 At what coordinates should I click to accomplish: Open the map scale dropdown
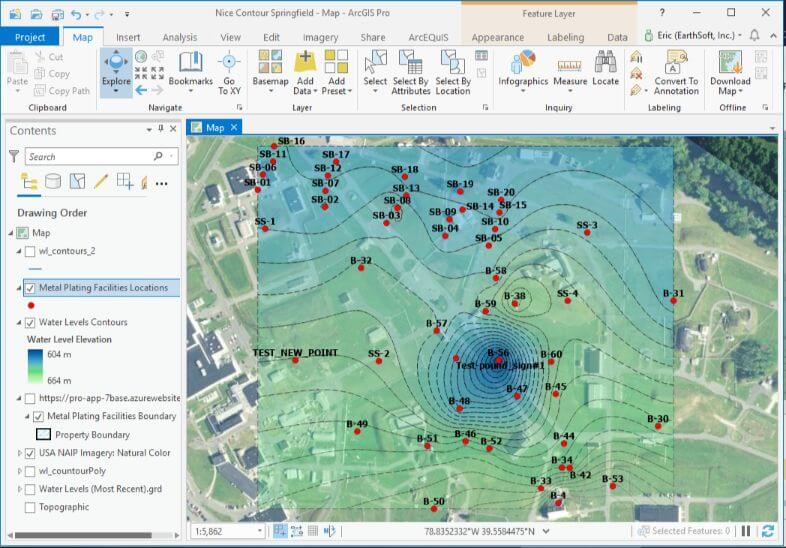[x=260, y=531]
